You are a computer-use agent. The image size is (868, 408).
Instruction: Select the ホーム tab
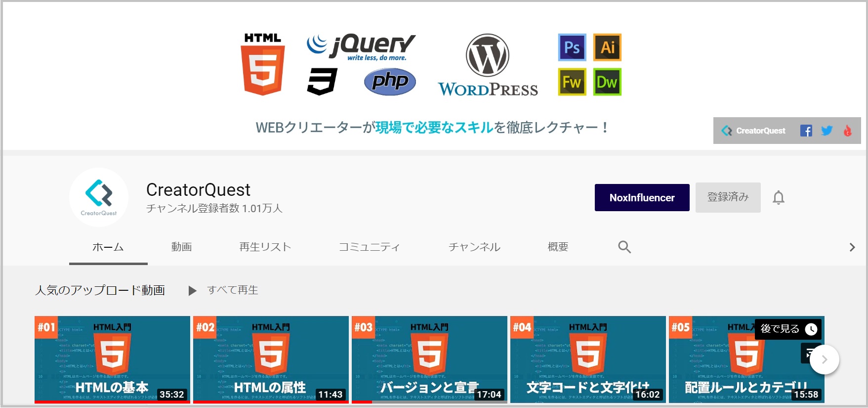(x=108, y=247)
